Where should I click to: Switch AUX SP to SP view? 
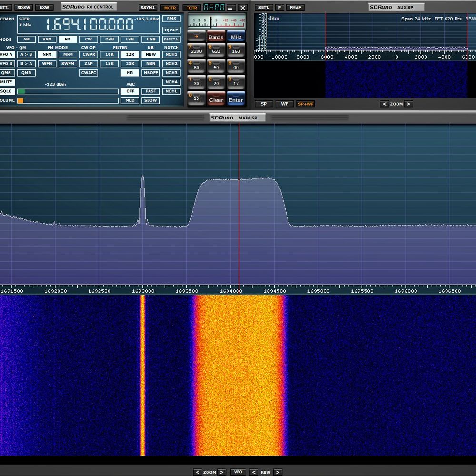click(x=264, y=104)
